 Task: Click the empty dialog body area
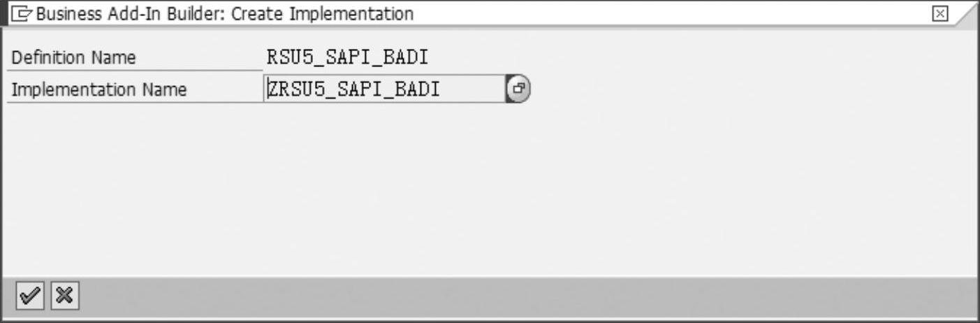[489, 189]
